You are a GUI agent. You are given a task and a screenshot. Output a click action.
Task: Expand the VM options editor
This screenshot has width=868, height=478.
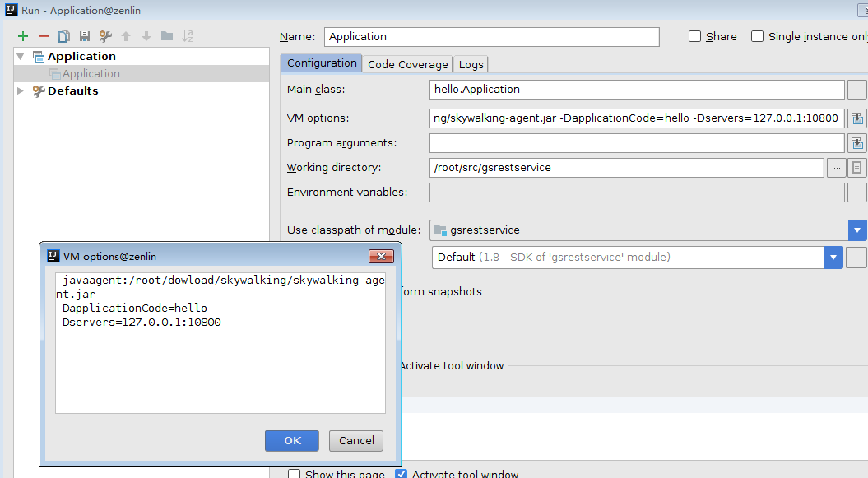click(x=856, y=118)
